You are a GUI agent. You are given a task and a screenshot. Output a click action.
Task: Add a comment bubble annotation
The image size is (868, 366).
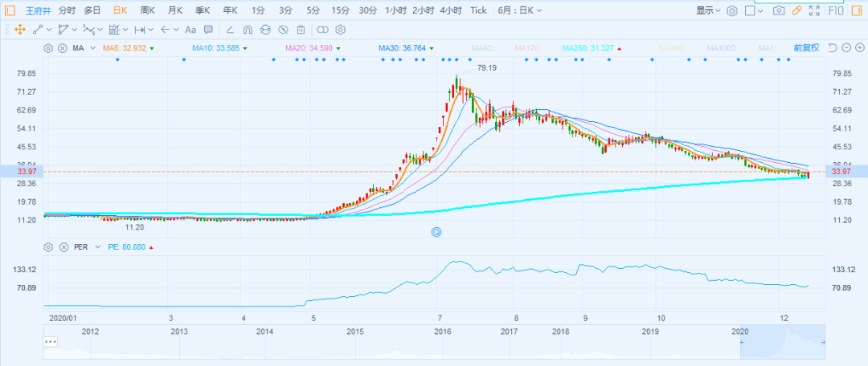pos(208,30)
